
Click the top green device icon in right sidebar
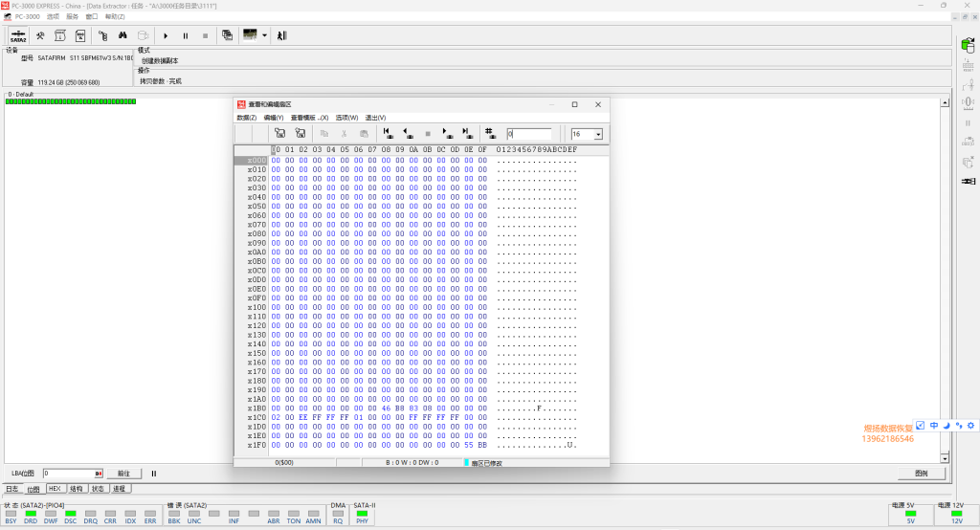coord(969,45)
